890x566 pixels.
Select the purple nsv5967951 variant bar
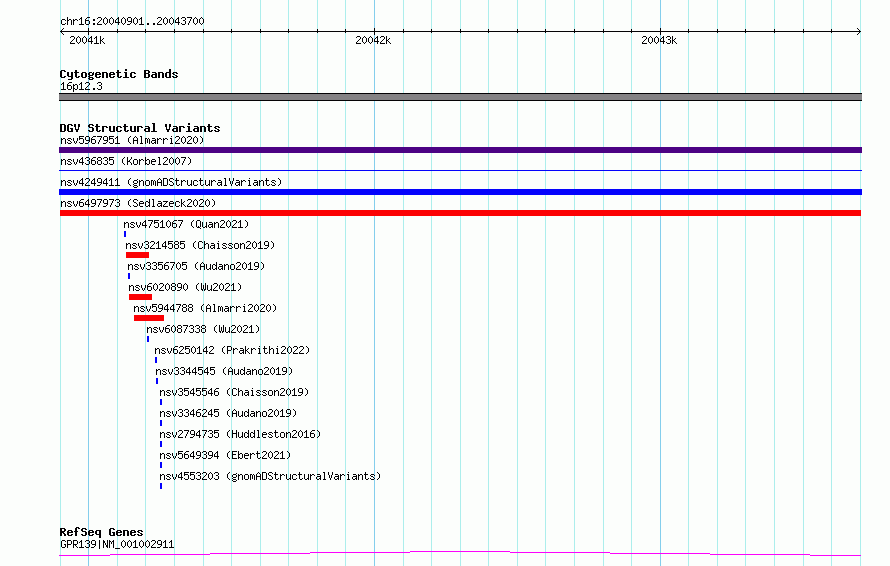[460, 150]
